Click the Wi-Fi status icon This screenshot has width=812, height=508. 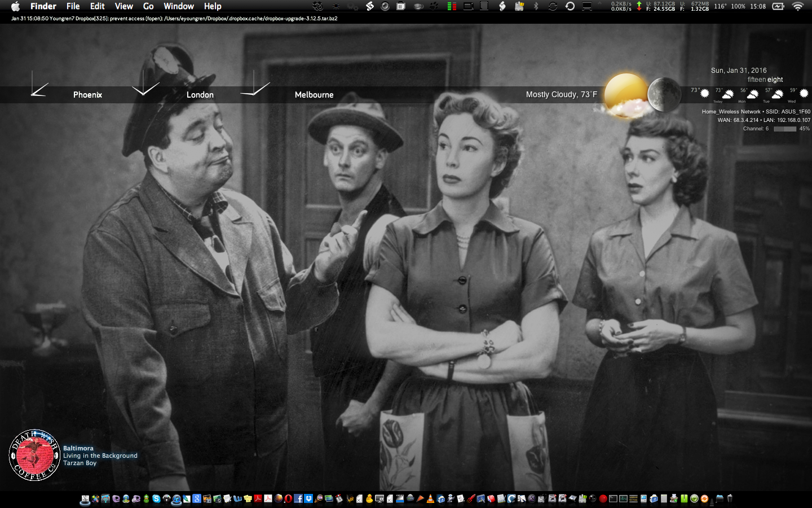pos(797,6)
